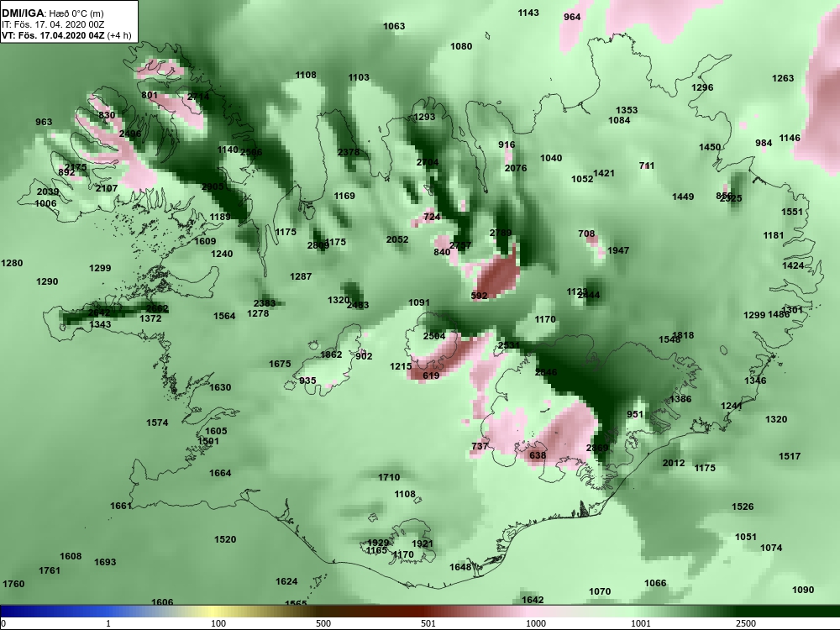Click the map value '638'
This screenshot has width=840, height=630.
coord(538,456)
